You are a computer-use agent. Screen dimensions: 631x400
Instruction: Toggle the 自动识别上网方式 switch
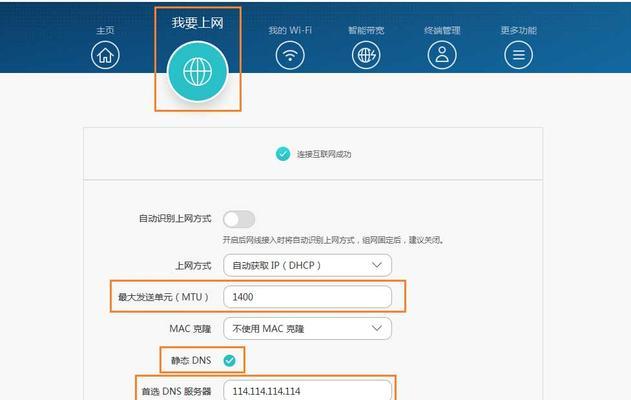pos(239,219)
